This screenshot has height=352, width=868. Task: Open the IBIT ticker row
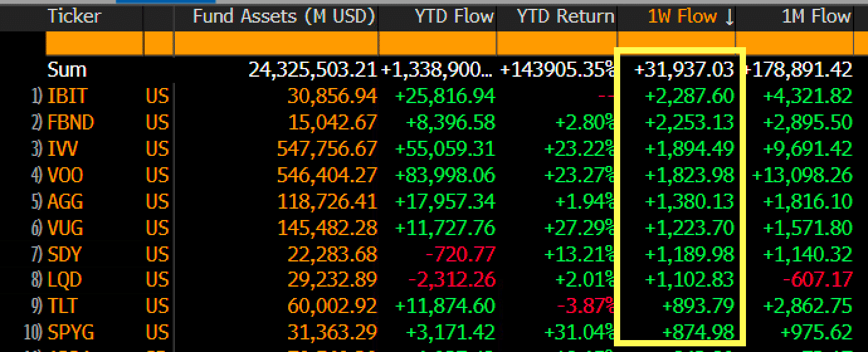click(67, 96)
